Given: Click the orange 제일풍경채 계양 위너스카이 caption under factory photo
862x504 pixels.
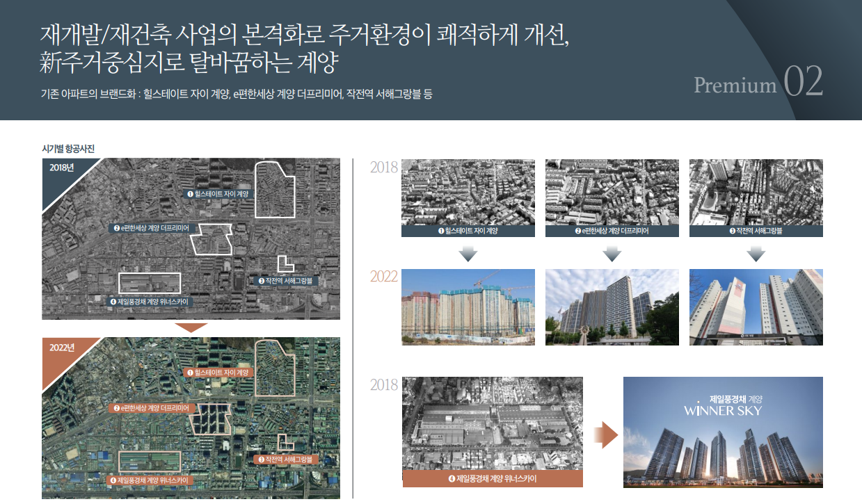Looking at the screenshot, I should point(493,479).
